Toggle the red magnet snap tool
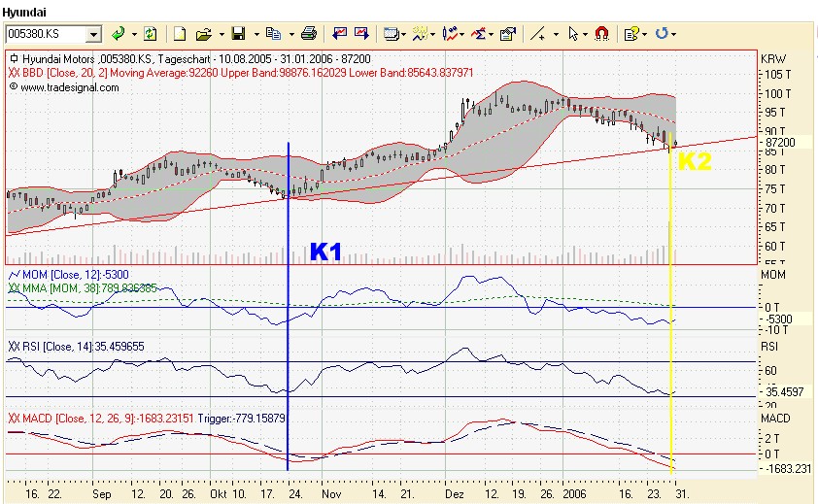This screenshot has width=818, height=504. coord(601,34)
